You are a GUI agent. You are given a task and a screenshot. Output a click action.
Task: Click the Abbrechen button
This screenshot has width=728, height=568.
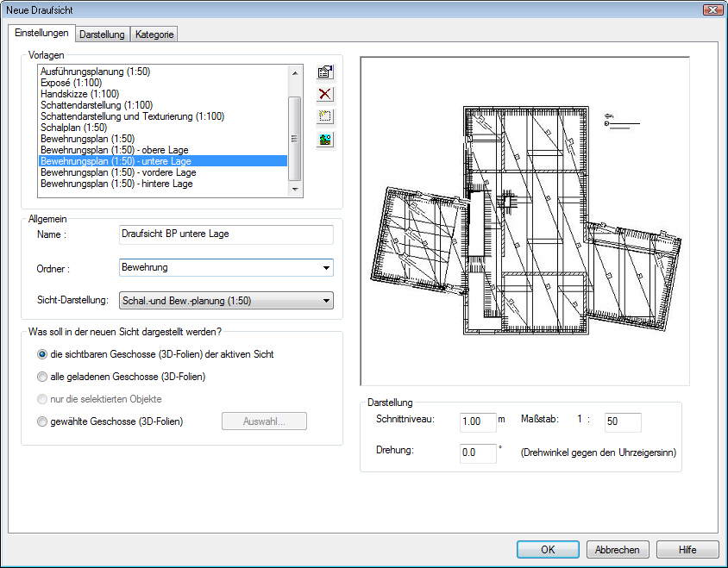click(x=618, y=549)
